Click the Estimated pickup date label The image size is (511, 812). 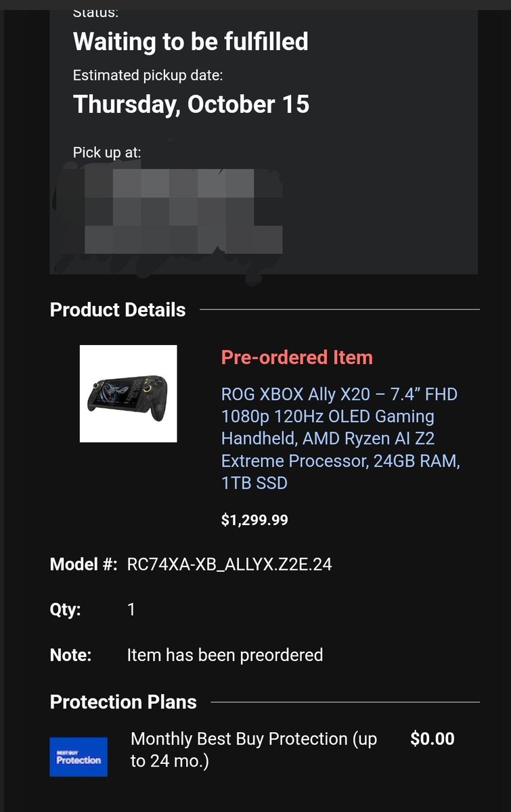coord(148,75)
